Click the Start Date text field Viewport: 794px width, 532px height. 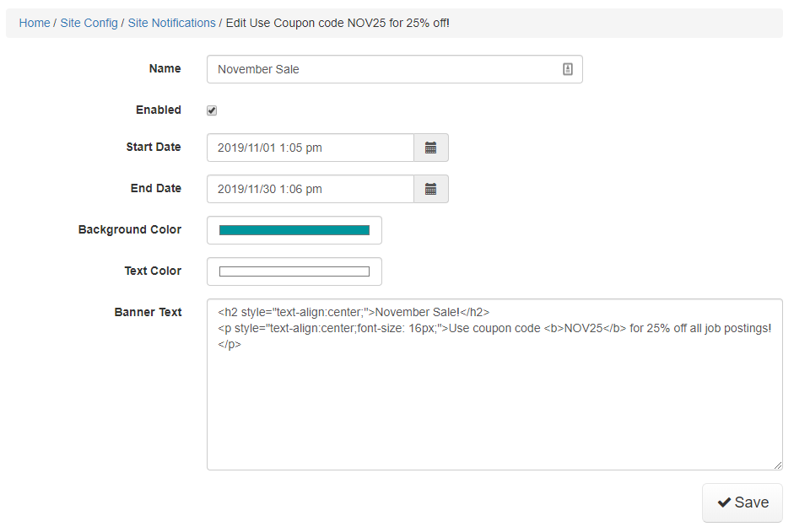click(311, 148)
